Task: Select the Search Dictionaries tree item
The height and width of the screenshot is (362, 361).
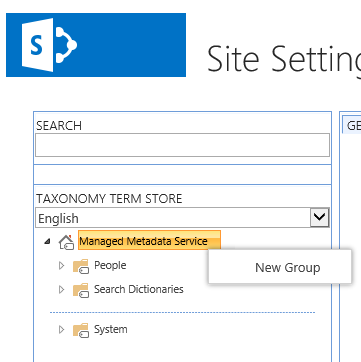Action: 139,289
